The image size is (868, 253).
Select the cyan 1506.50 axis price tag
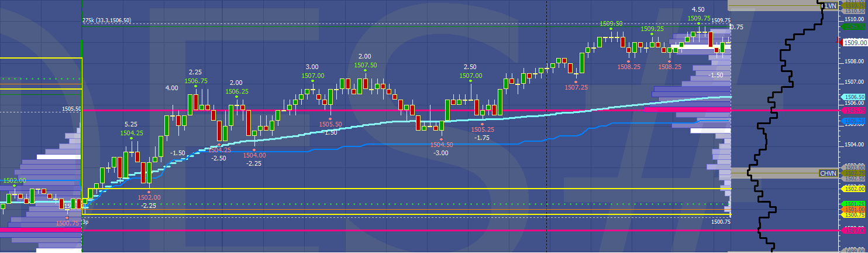point(854,97)
